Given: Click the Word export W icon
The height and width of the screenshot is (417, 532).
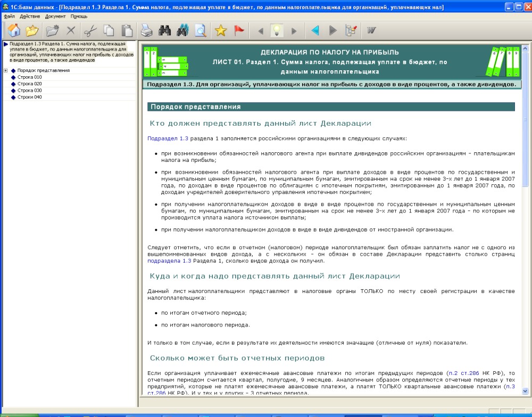Looking at the screenshot, I should (x=371, y=30).
